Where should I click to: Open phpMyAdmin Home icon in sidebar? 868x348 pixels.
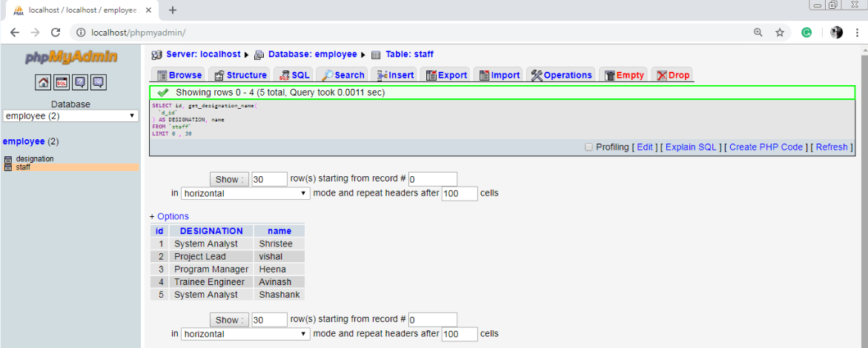click(43, 82)
